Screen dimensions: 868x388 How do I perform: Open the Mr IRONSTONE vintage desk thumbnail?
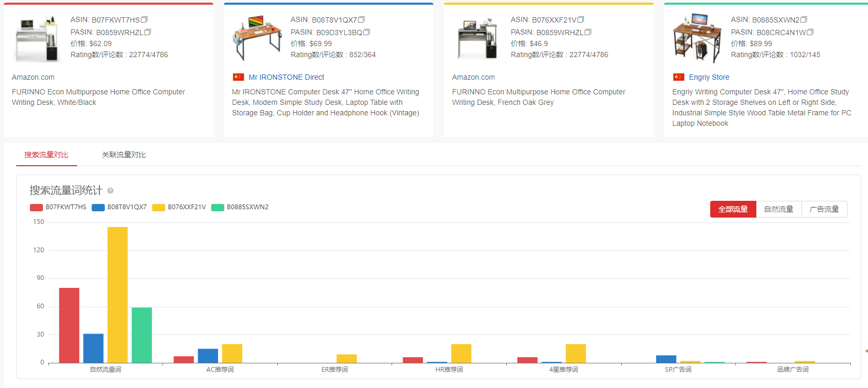click(257, 38)
